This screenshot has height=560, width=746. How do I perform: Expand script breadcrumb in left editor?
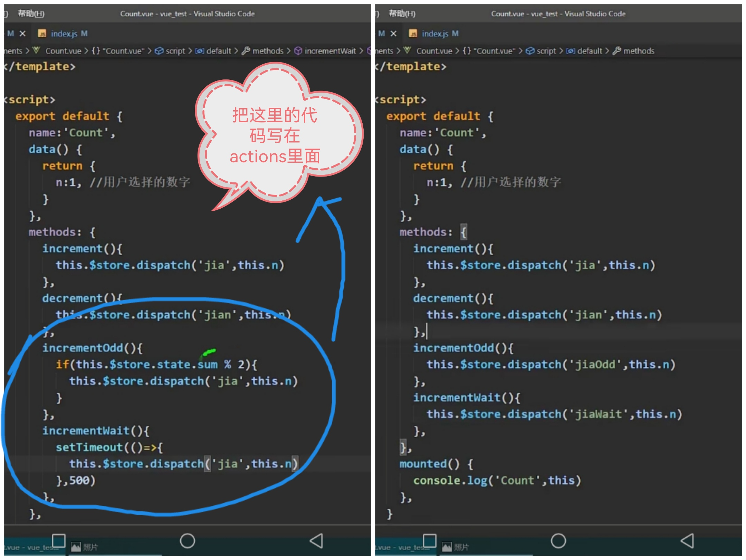click(x=175, y=51)
